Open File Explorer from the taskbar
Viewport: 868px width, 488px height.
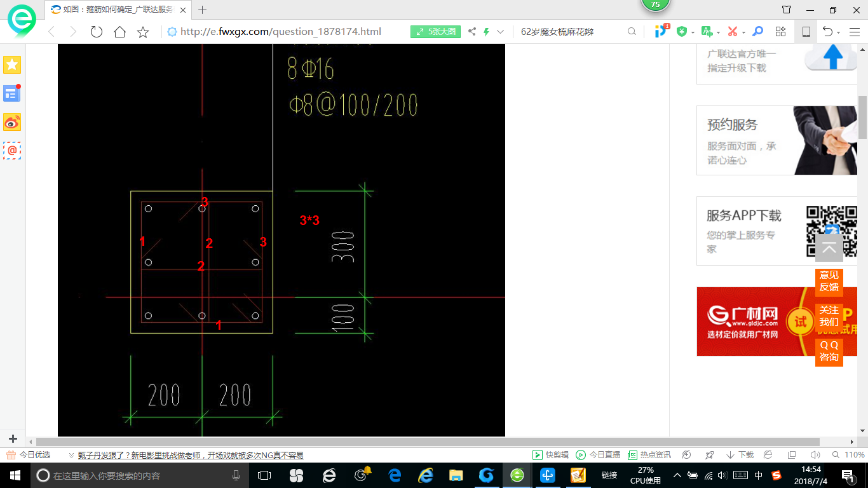click(x=456, y=475)
